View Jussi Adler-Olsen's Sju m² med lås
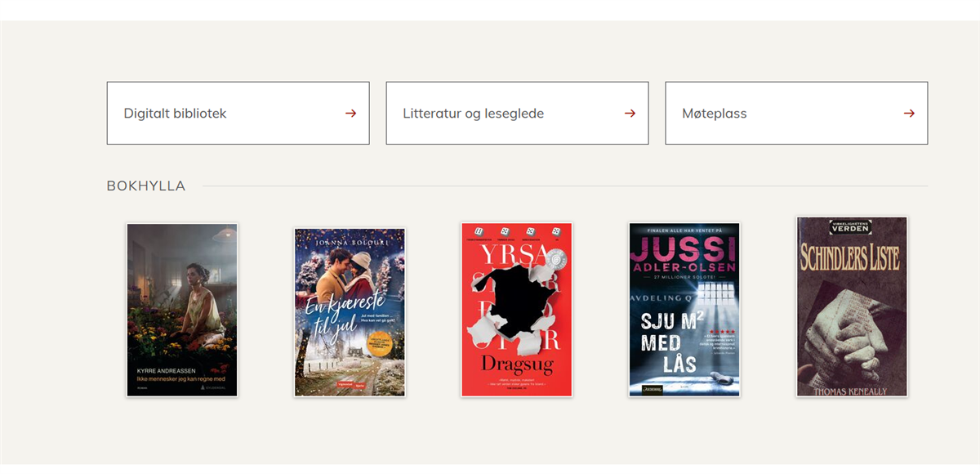 [684, 310]
